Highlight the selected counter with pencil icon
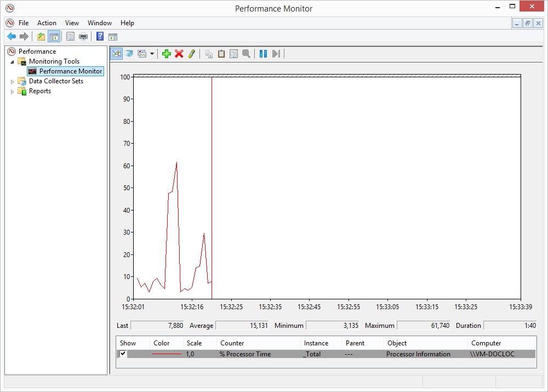The height and width of the screenshot is (392, 548). (192, 54)
